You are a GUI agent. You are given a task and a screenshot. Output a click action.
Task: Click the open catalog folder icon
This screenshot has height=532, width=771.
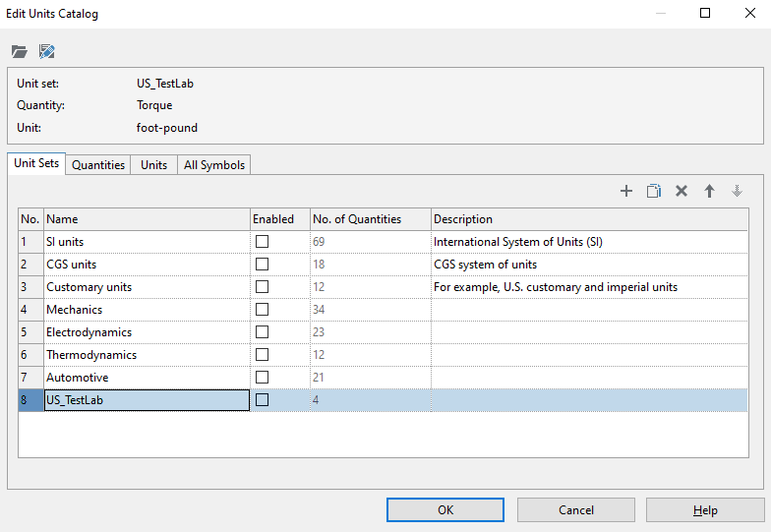(x=20, y=51)
